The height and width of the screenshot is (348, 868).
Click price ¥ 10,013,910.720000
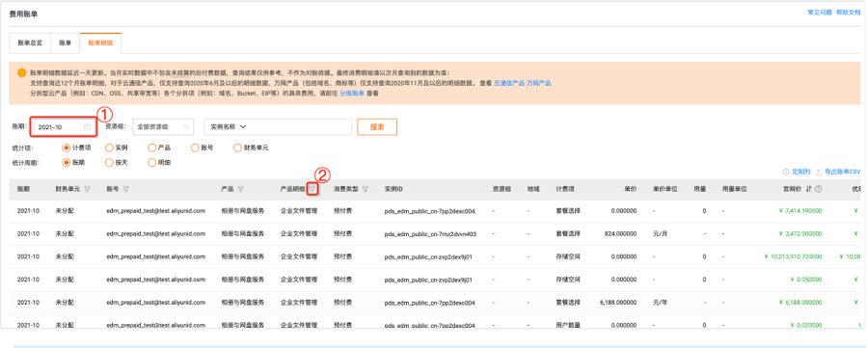[x=794, y=256]
